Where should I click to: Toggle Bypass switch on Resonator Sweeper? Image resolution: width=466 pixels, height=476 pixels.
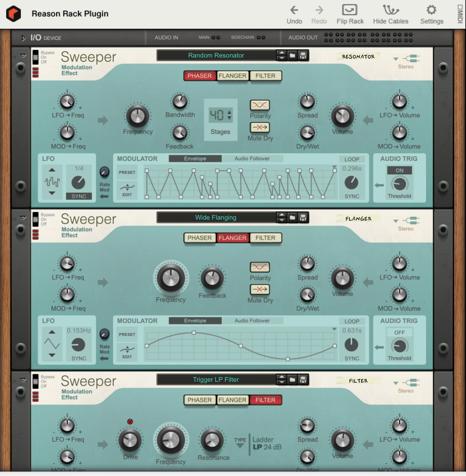point(36,57)
